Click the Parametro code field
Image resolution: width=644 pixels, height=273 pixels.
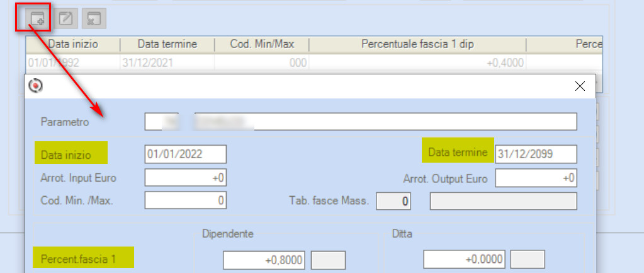(x=161, y=122)
